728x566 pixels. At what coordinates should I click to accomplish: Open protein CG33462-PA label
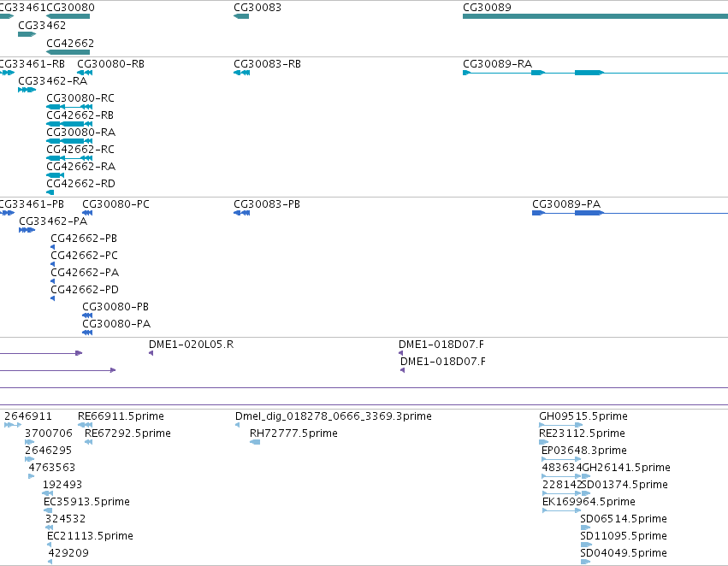coord(53,221)
